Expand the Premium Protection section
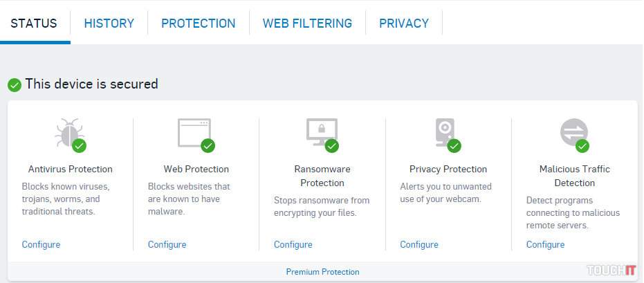This screenshot has width=644, height=283. [x=322, y=272]
